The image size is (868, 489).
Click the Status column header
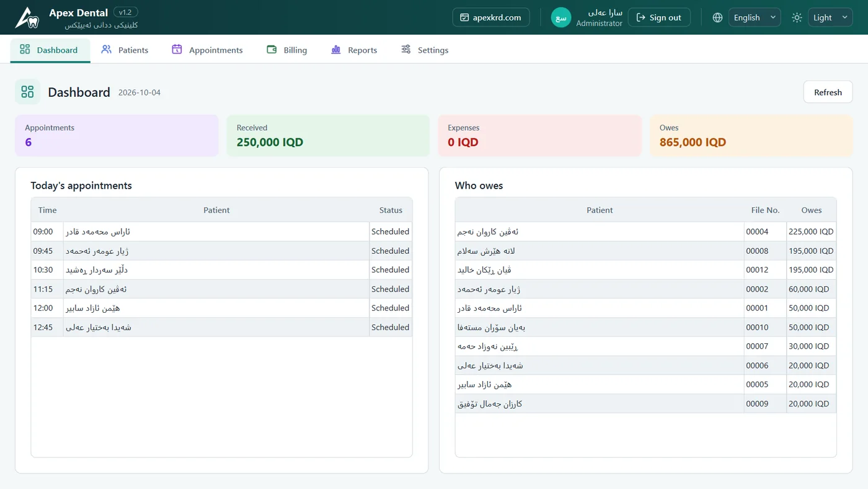click(391, 210)
